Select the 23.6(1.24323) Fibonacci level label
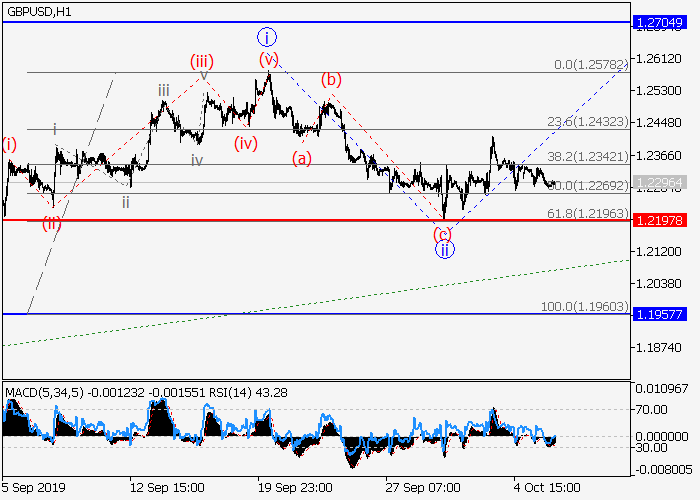The width and height of the screenshot is (700, 500). pos(588,121)
